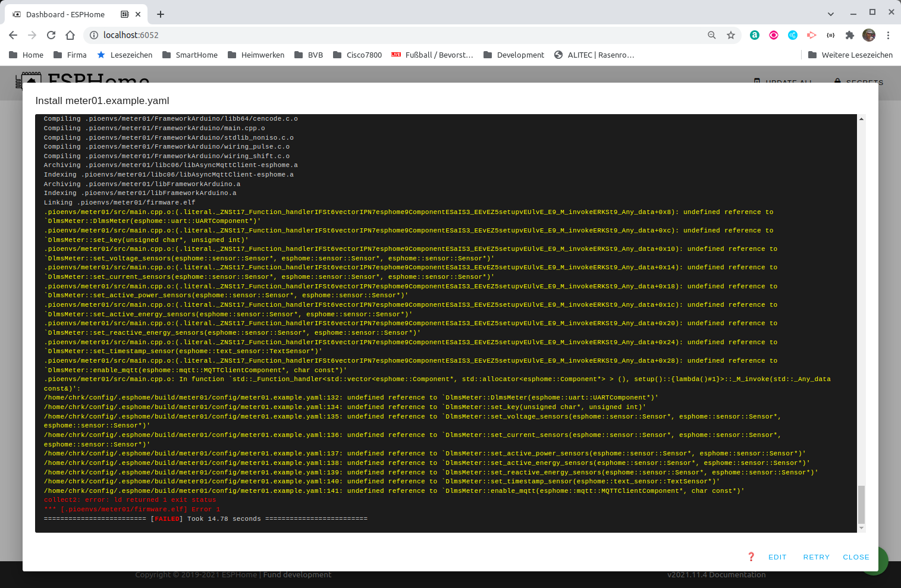The width and height of the screenshot is (901, 588).
Task: Click the red [FAILED] status text
Action: [167, 519]
